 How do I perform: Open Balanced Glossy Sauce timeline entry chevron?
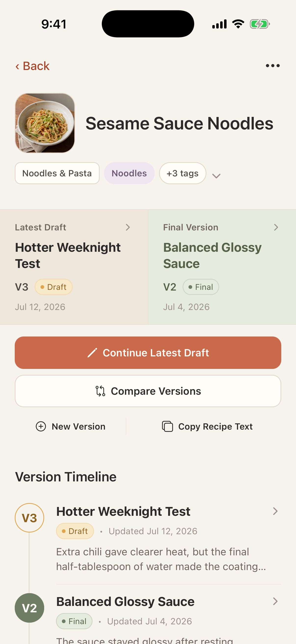(x=275, y=601)
